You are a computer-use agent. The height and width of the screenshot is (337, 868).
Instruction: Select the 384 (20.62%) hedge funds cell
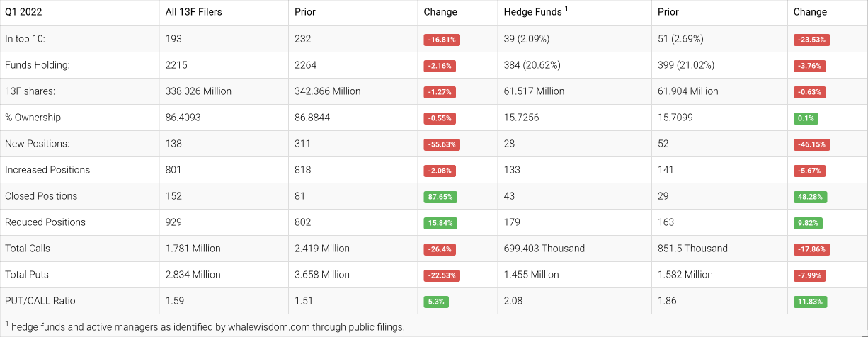pyautogui.click(x=532, y=65)
